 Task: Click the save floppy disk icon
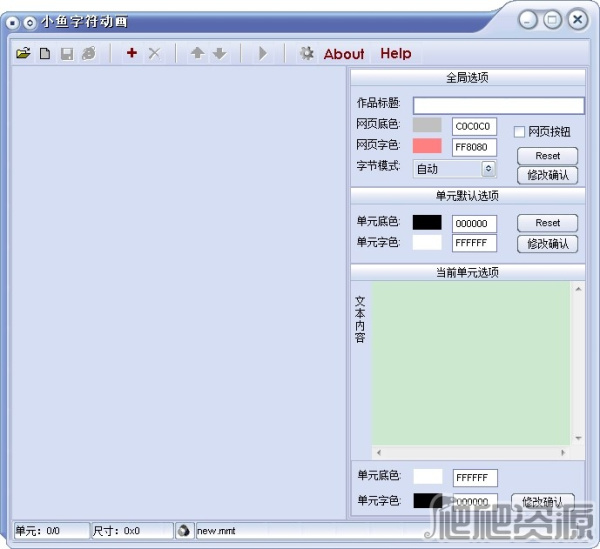[67, 54]
